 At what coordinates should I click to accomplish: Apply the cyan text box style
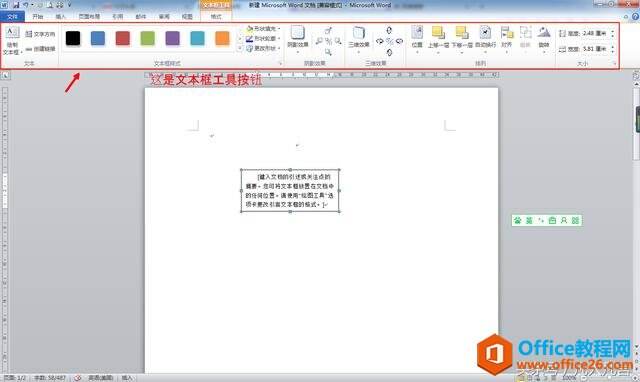pos(198,38)
